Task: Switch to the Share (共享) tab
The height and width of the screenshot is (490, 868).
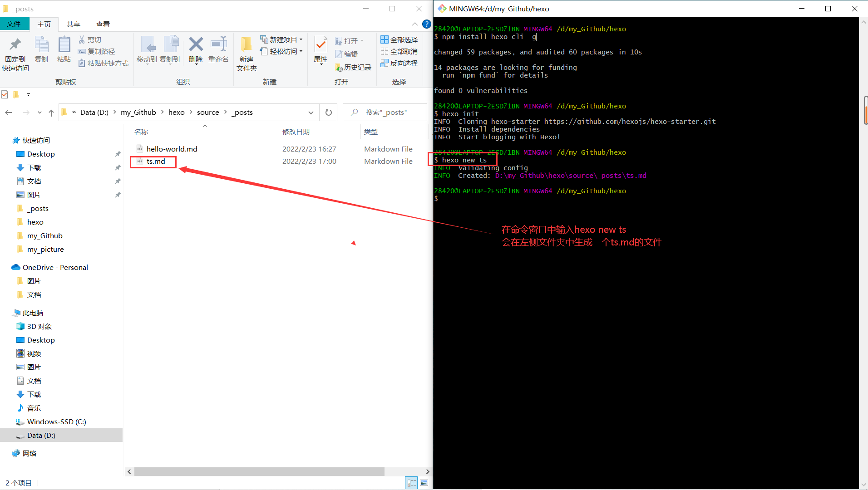Action: pos(74,24)
